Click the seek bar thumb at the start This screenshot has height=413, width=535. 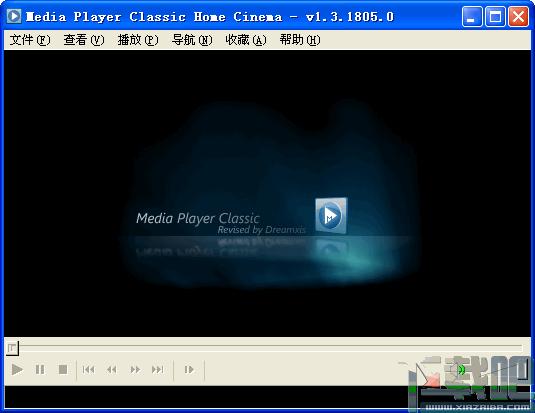pyautogui.click(x=12, y=348)
